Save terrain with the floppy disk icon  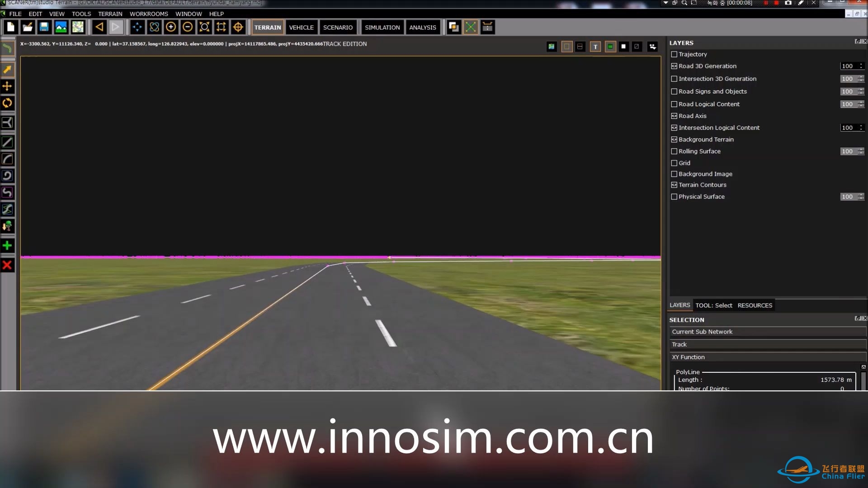coord(44,27)
